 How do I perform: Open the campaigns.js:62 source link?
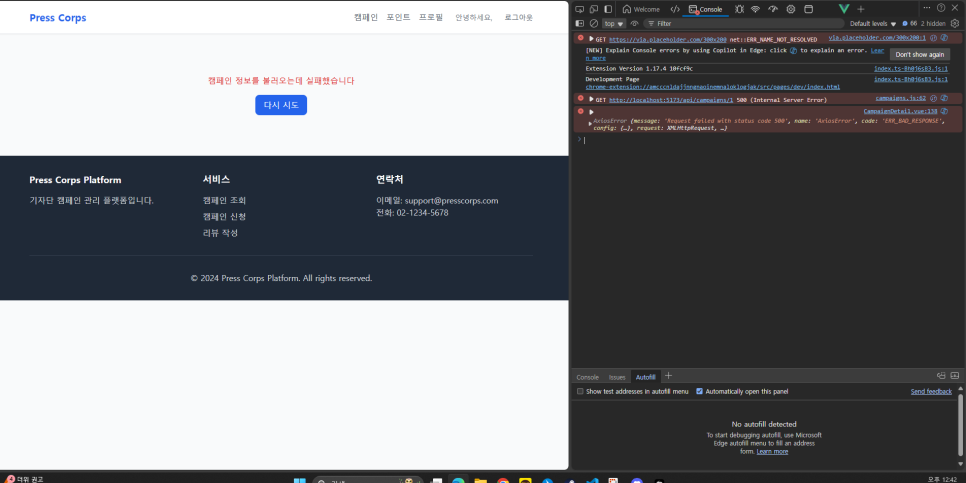pos(901,98)
